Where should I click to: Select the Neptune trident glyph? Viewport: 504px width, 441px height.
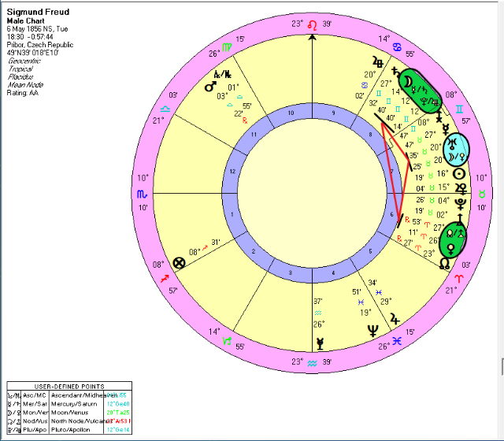tap(372, 331)
